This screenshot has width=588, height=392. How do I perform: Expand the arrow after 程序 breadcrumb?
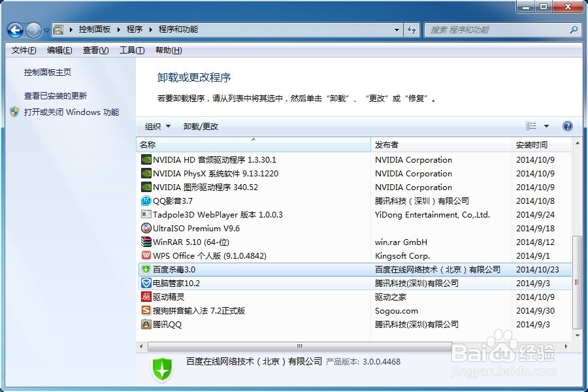pyautogui.click(x=150, y=29)
